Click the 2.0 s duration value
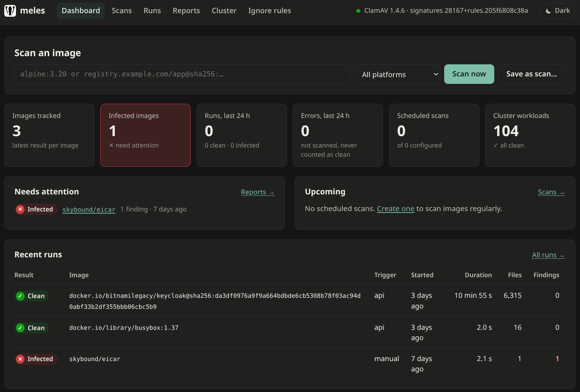This screenshot has height=392, width=580. [x=484, y=327]
